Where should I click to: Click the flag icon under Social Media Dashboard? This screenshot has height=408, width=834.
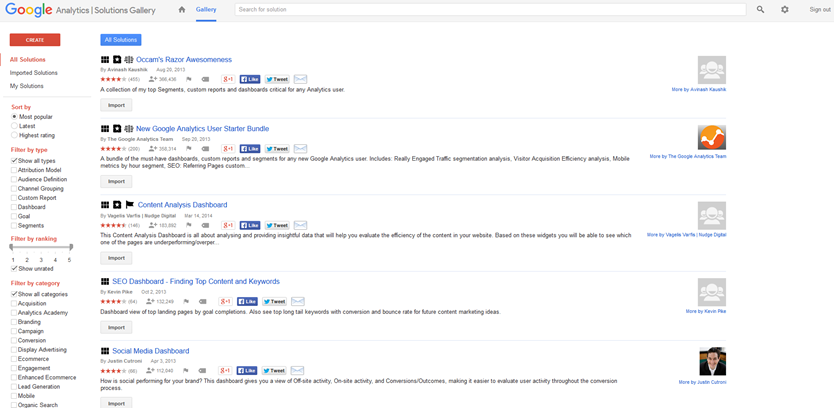[188, 370]
